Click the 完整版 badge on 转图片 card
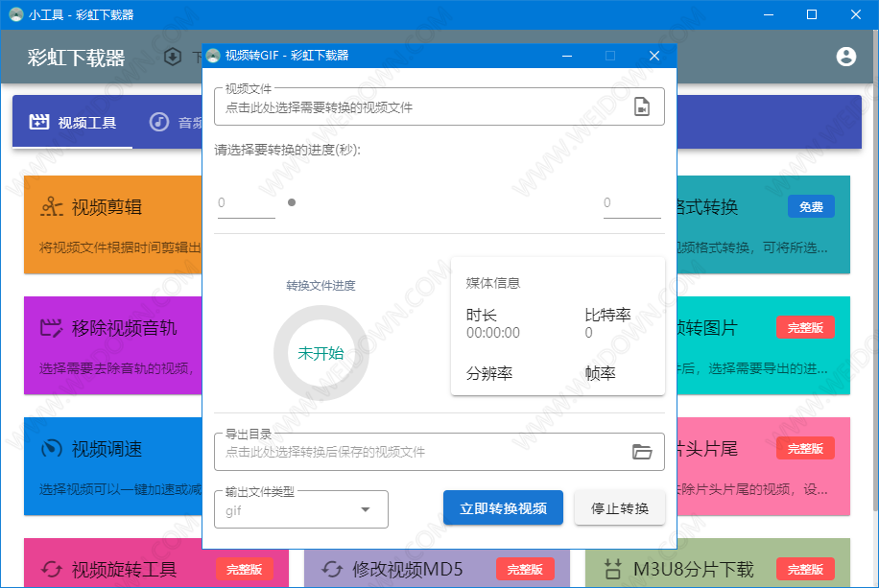 805,327
